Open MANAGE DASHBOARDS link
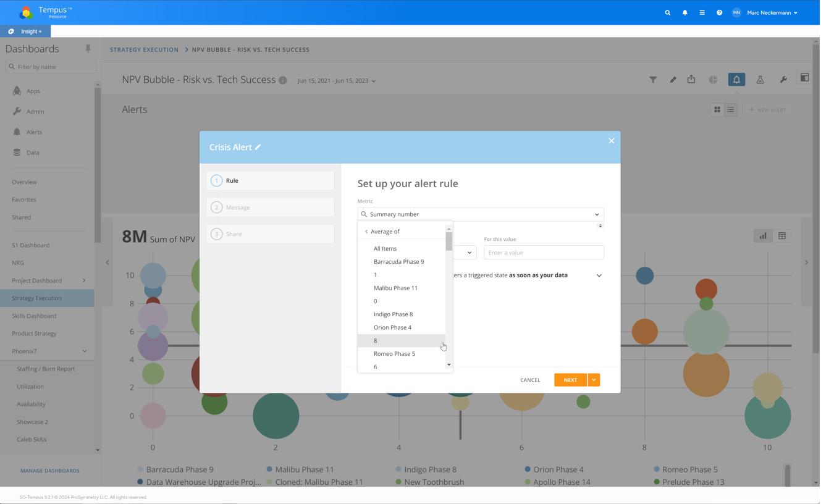821x504 pixels. coord(50,471)
